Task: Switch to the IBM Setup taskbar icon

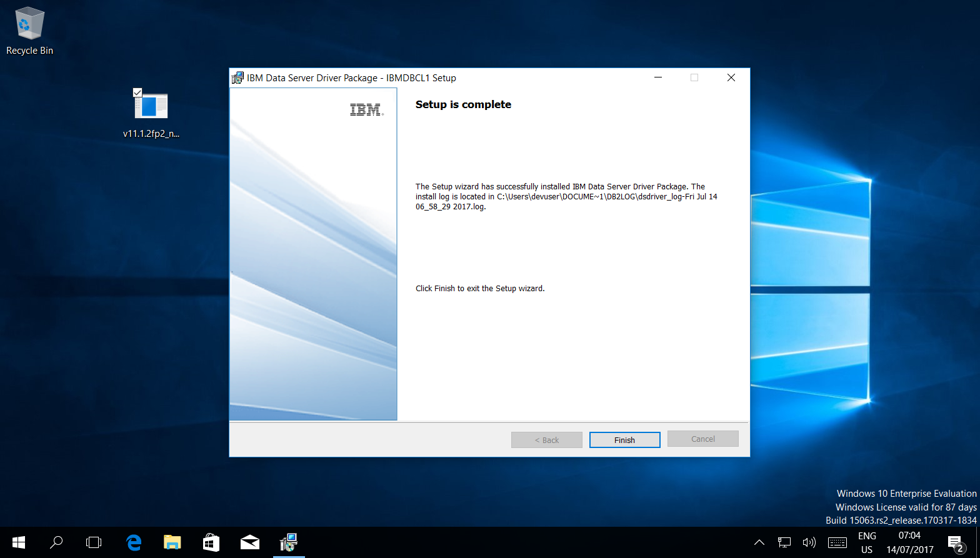Action: pos(288,542)
